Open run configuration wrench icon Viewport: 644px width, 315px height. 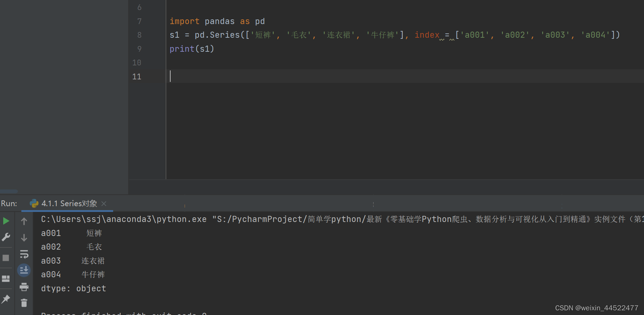6,237
